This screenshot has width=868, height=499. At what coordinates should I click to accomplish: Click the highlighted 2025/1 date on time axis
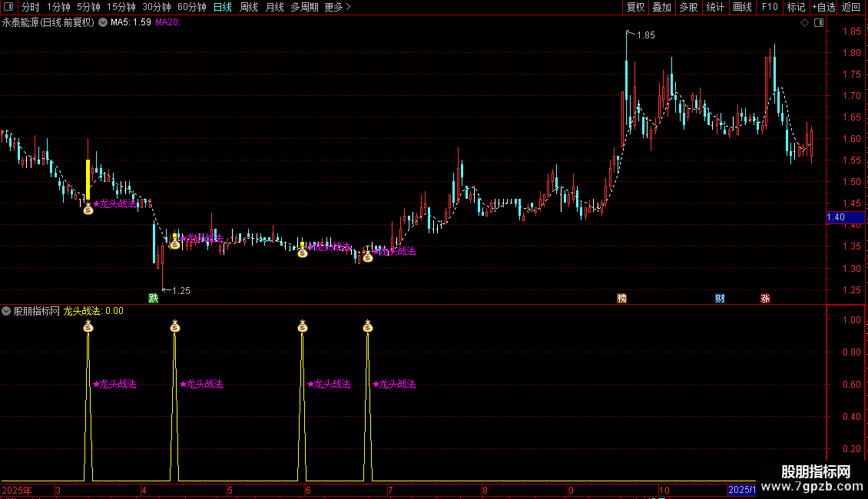click(742, 490)
